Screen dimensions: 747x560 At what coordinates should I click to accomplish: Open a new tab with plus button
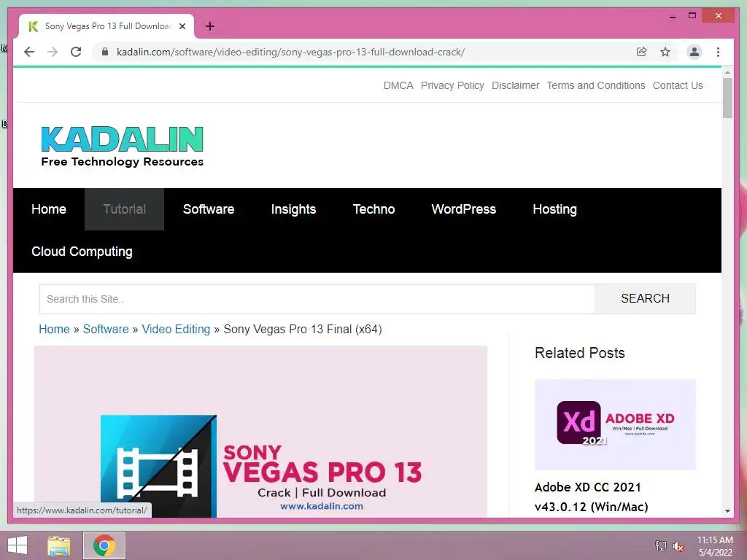pyautogui.click(x=209, y=26)
